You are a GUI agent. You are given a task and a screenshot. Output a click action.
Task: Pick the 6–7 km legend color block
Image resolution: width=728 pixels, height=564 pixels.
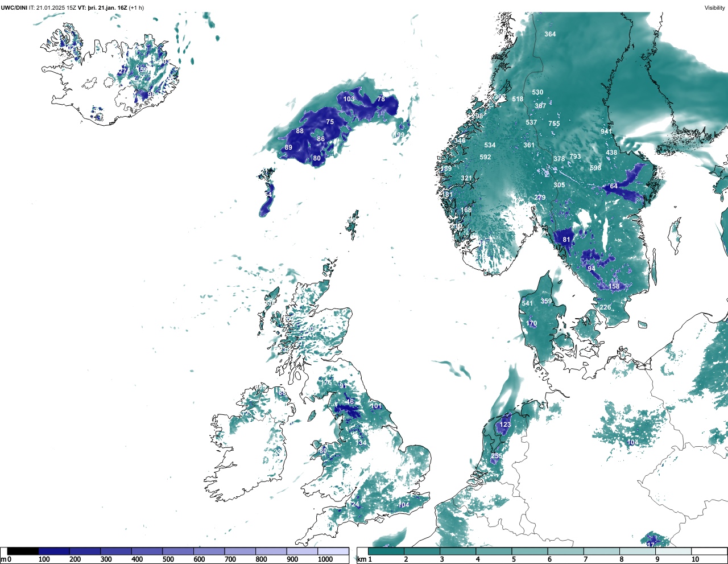click(x=565, y=551)
